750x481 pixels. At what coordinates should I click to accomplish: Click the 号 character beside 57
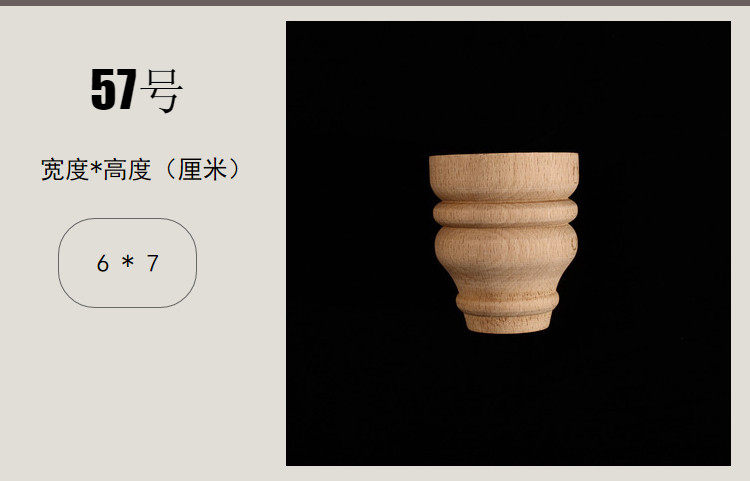coord(161,91)
